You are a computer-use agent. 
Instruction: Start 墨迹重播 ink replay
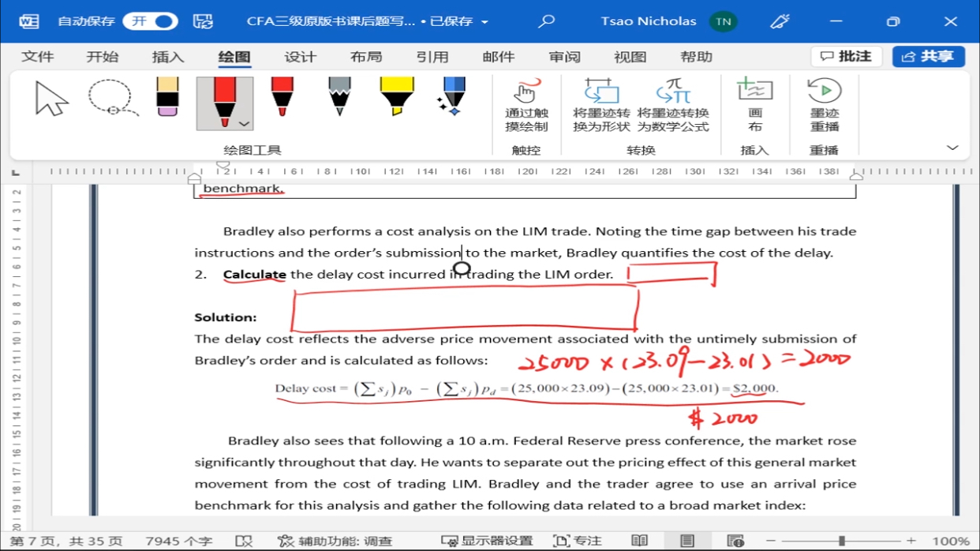coord(825,105)
